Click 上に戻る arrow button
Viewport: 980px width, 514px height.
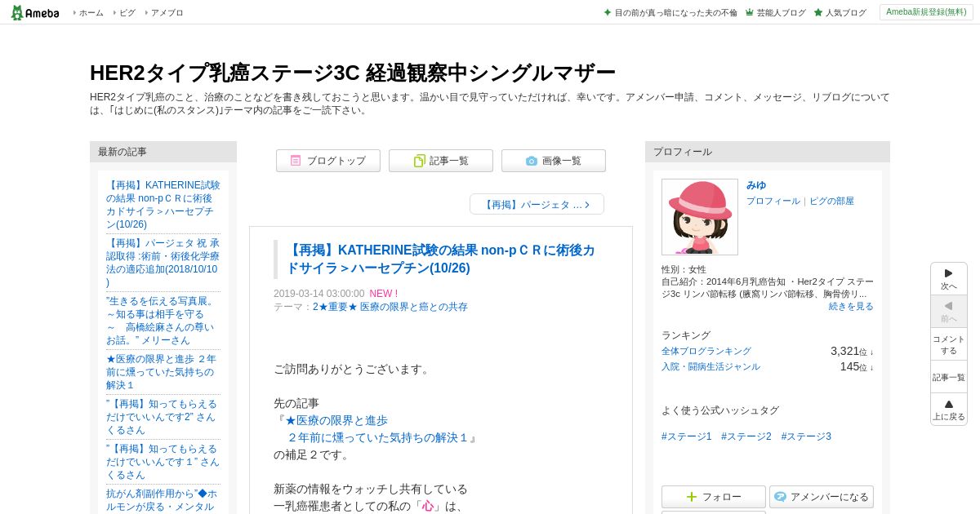click(949, 410)
